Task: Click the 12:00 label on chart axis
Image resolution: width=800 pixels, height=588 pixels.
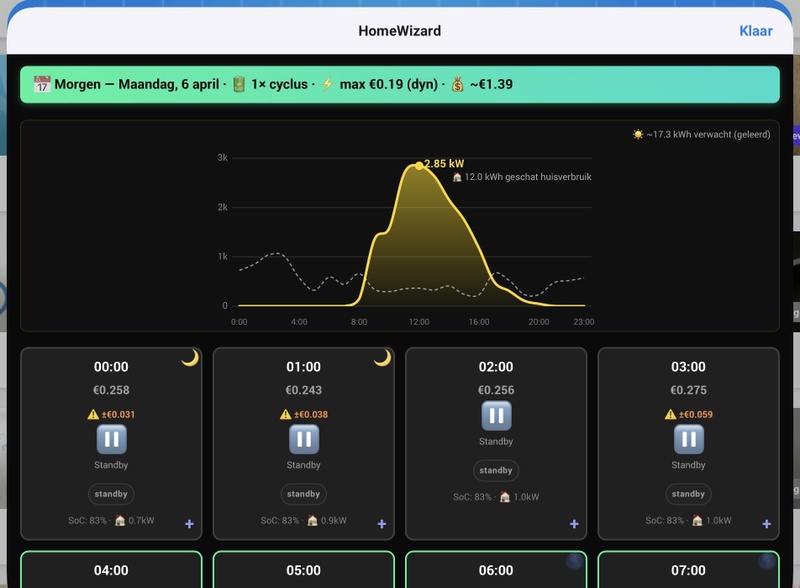Action: point(419,322)
